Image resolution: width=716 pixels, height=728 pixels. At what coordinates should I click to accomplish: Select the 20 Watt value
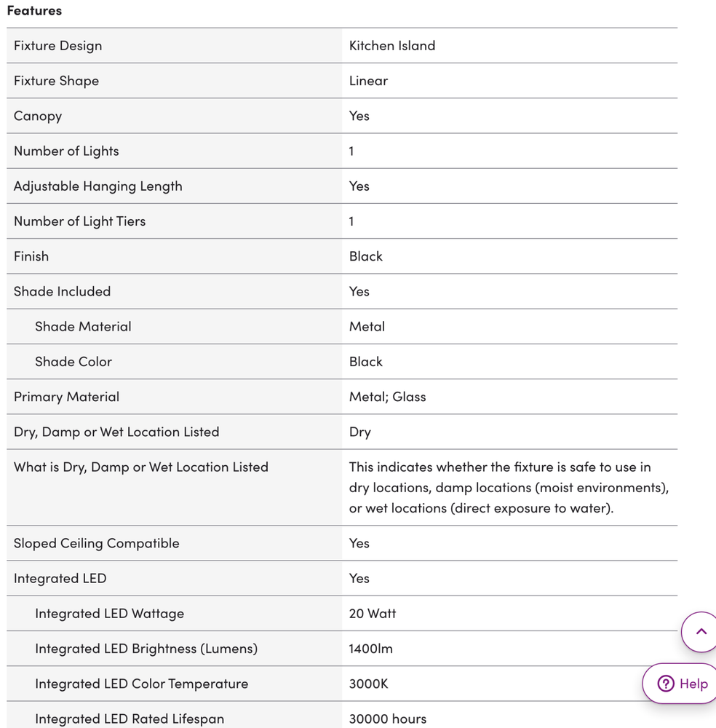point(373,614)
